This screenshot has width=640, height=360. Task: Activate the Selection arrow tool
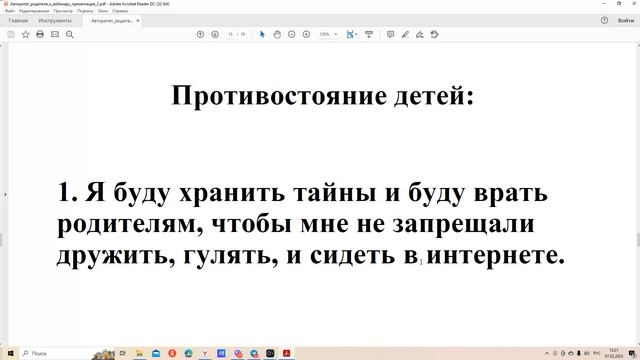(262, 35)
